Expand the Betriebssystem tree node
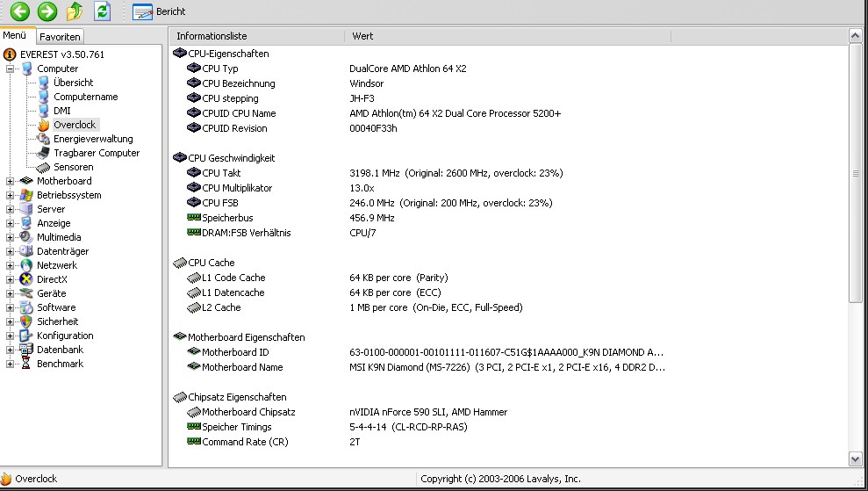Screen dimensions: 868x491 (x=10, y=195)
